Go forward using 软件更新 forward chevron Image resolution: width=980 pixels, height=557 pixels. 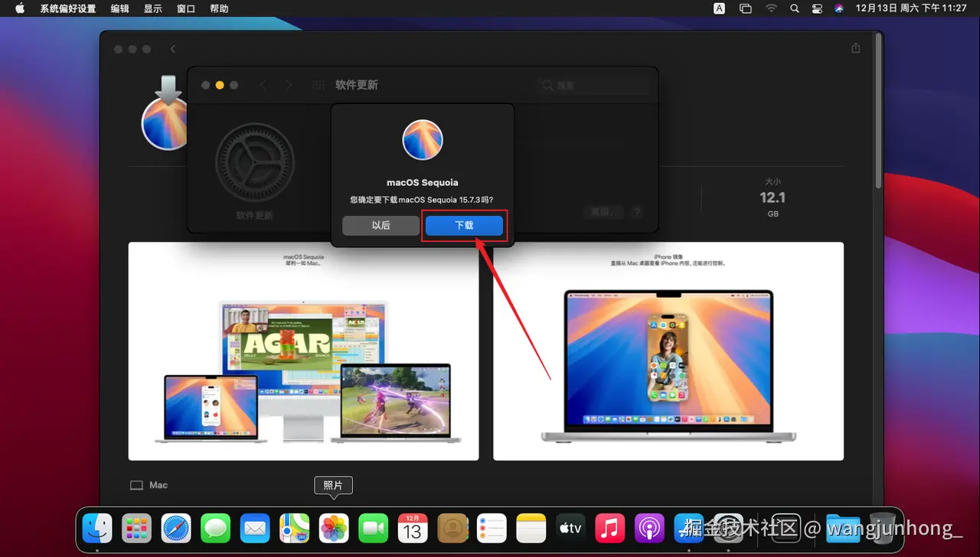289,86
